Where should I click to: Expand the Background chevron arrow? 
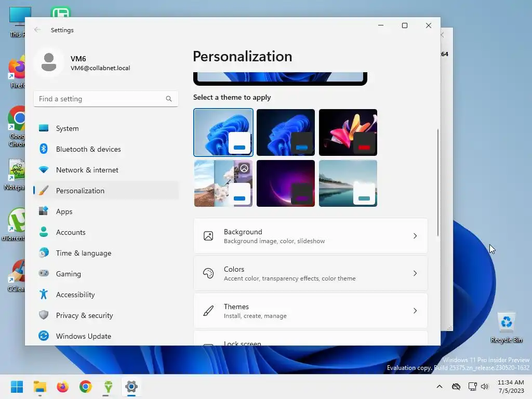pyautogui.click(x=415, y=236)
